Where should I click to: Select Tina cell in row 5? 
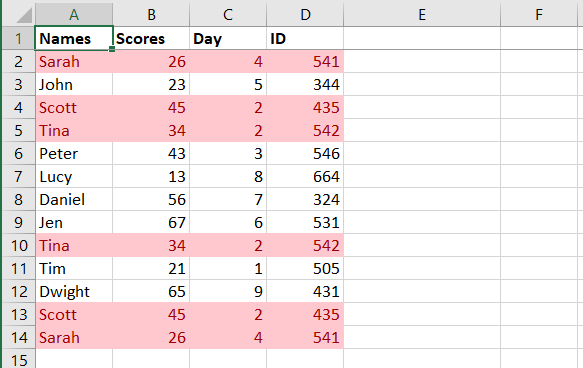(74, 130)
